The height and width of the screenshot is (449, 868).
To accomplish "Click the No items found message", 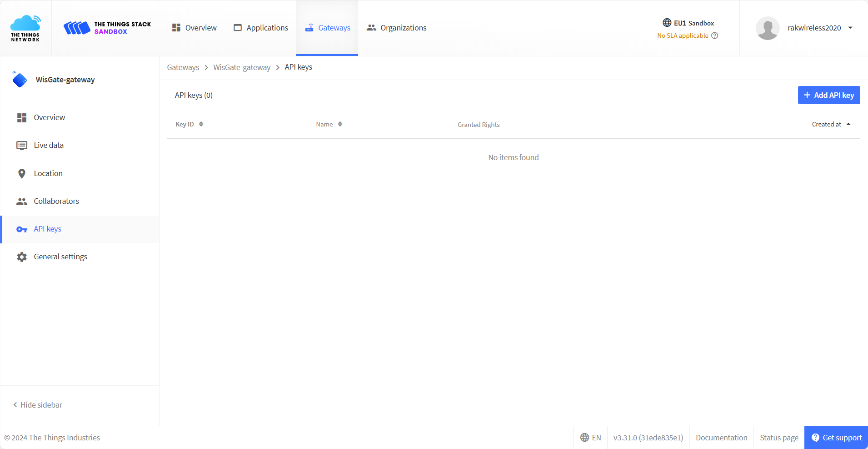I will [x=514, y=157].
